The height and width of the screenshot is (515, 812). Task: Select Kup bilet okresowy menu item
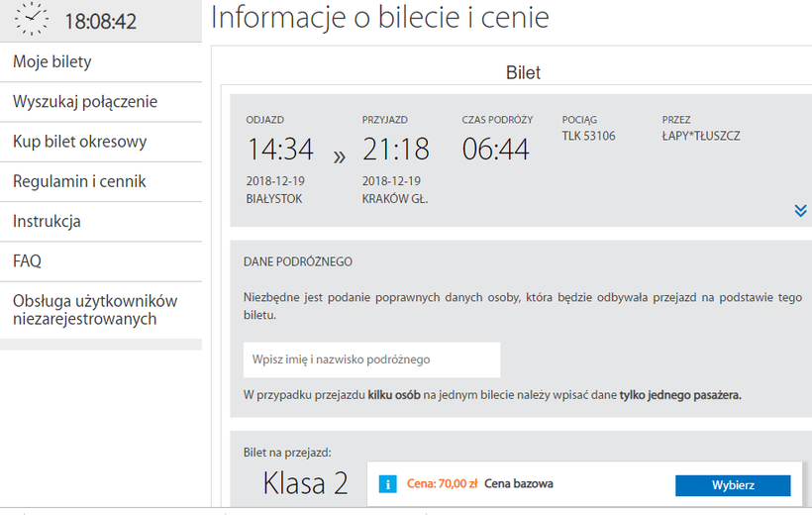(80, 142)
